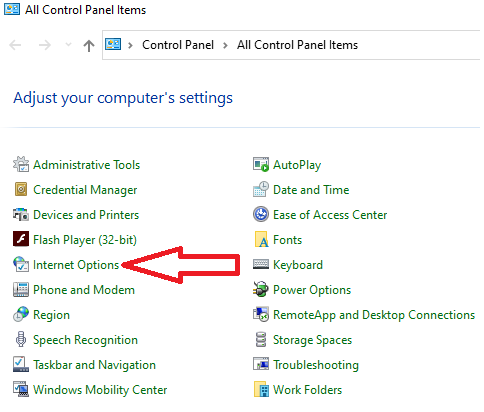
Task: Navigate back with the back arrow
Action: 15,45
